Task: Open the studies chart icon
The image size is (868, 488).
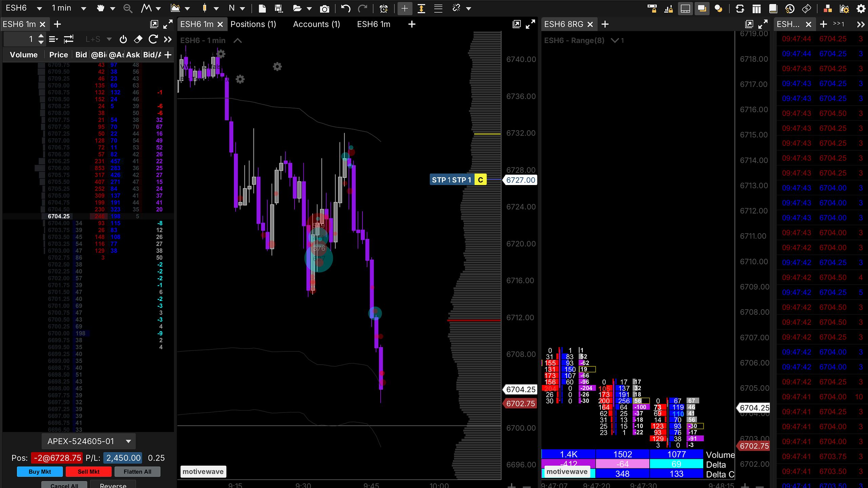Action: coord(175,8)
